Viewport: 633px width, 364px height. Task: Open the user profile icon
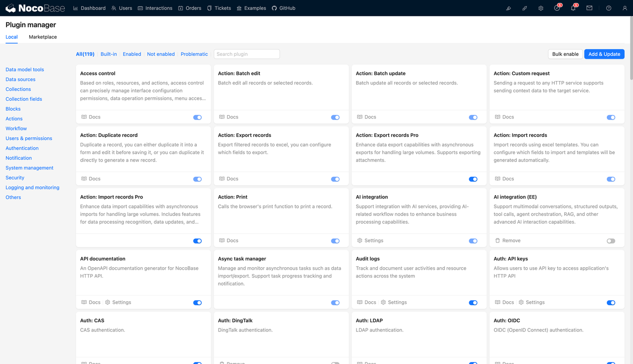tap(625, 8)
